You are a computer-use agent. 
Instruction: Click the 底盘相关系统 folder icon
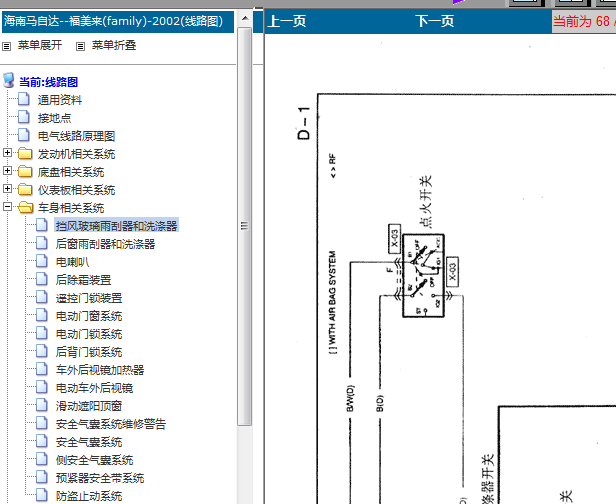tap(25, 171)
